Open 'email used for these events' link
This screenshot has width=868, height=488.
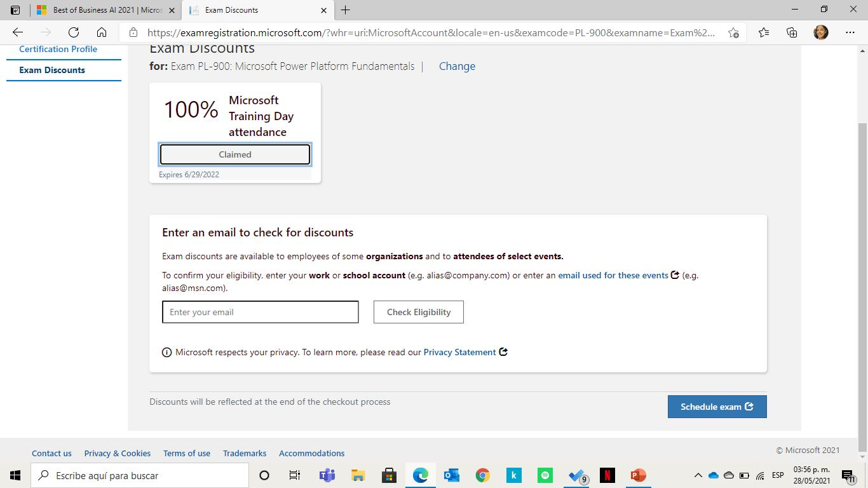pyautogui.click(x=613, y=275)
